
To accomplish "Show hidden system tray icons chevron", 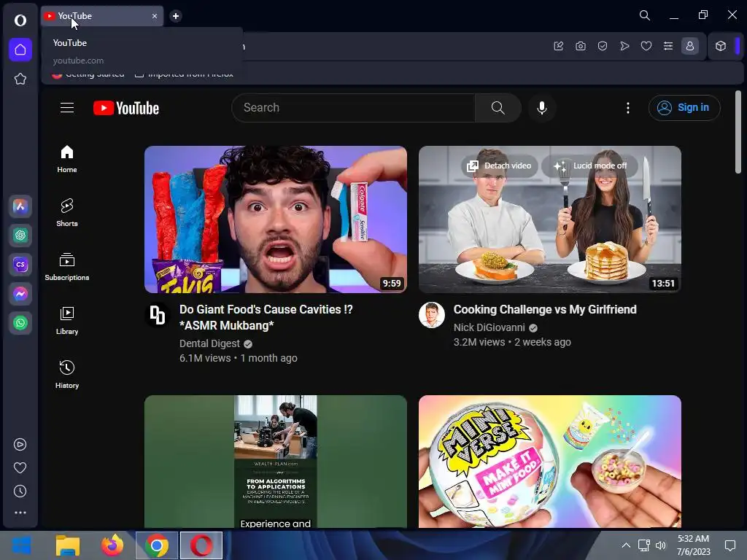I will (626, 545).
